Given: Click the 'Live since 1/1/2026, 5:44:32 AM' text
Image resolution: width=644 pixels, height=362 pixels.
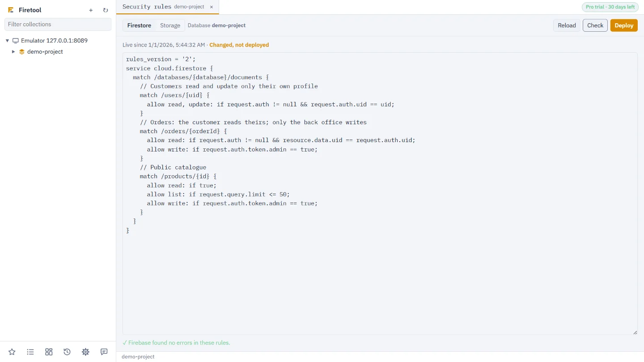Looking at the screenshot, I should (164, 45).
